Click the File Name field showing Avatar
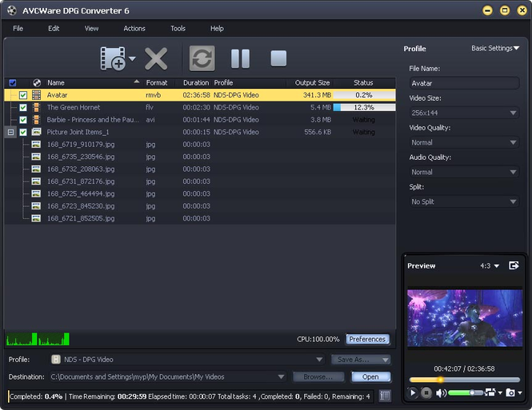Viewport: 532px width, 410px height. tap(464, 83)
